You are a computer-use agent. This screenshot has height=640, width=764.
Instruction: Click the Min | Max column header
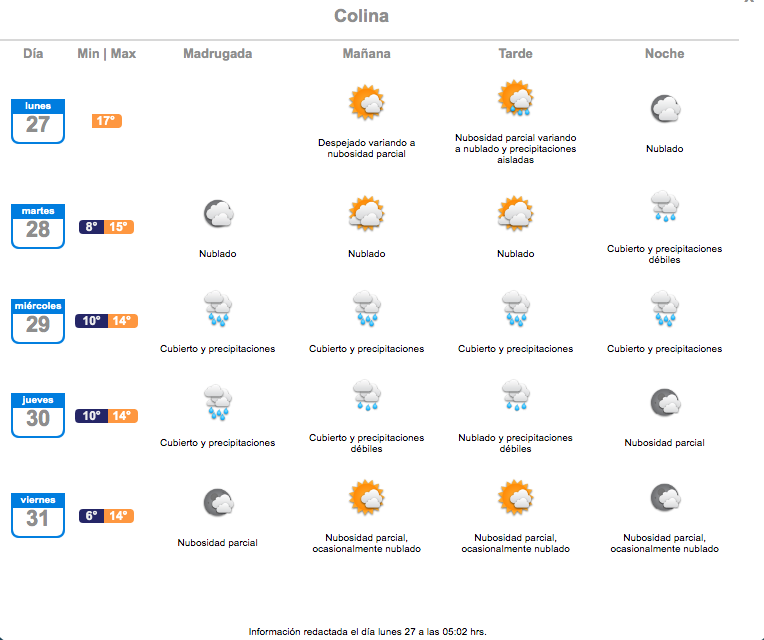(107, 54)
